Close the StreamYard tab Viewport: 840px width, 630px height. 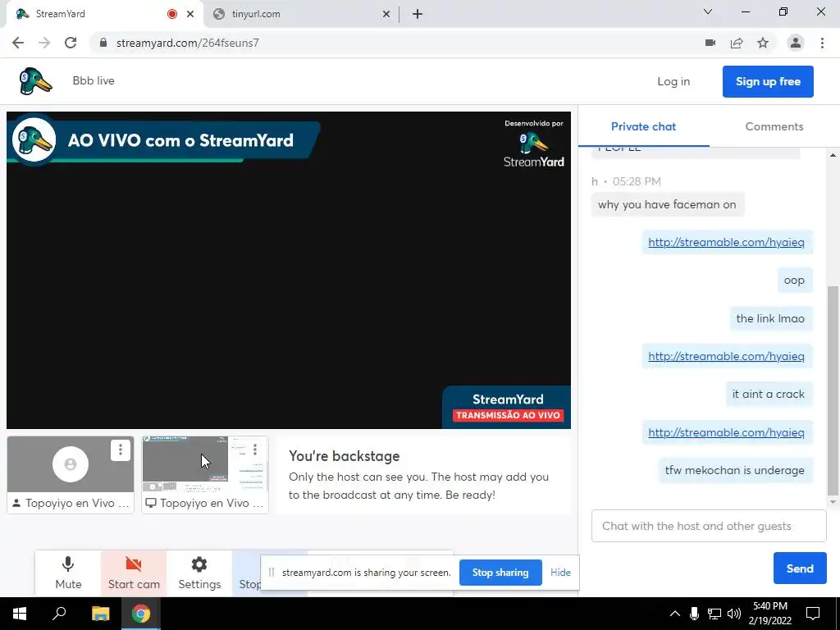pyautogui.click(x=190, y=15)
